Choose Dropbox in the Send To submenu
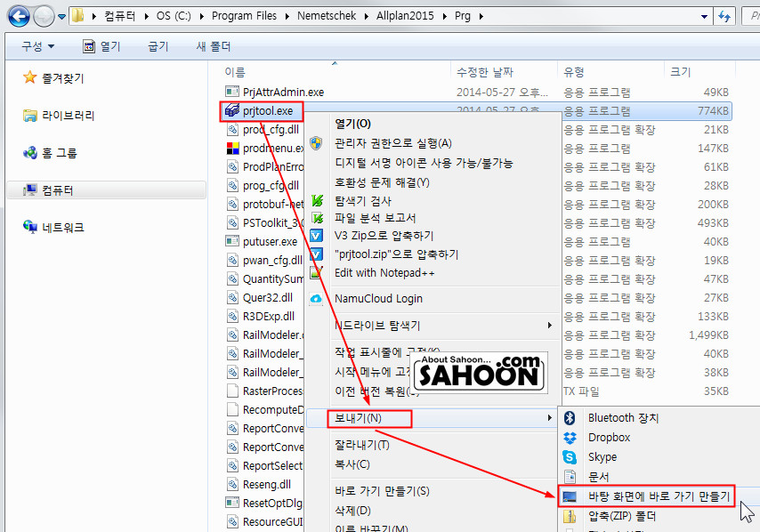Screen dimensions: 760x532 [x=609, y=437]
